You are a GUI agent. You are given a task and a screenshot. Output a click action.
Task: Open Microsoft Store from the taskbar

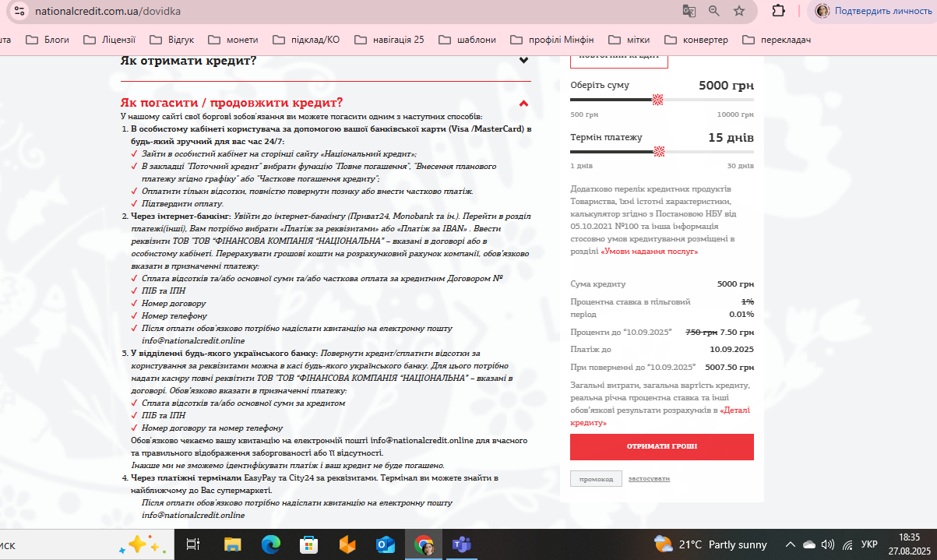pyautogui.click(x=309, y=545)
